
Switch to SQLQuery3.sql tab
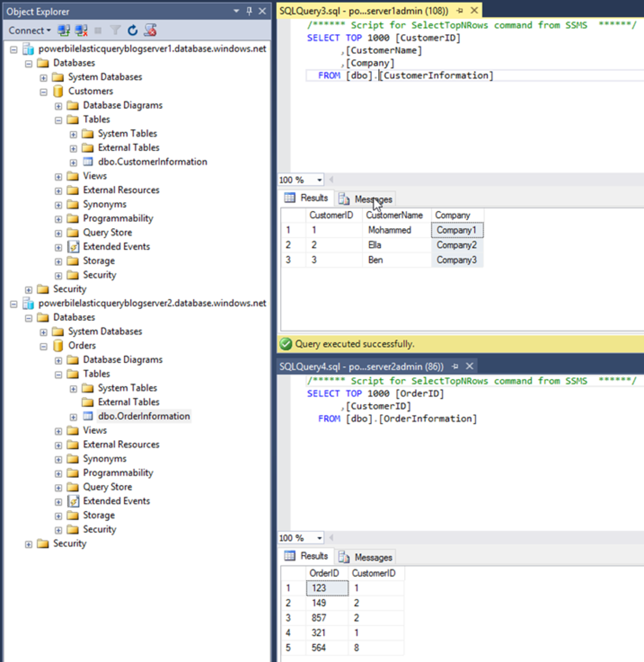click(363, 11)
